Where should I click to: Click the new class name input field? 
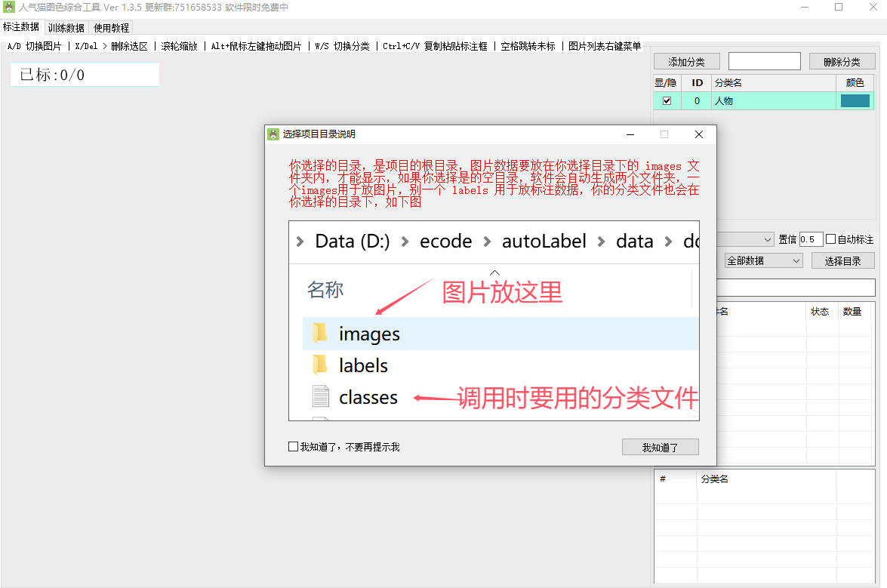[x=764, y=61]
